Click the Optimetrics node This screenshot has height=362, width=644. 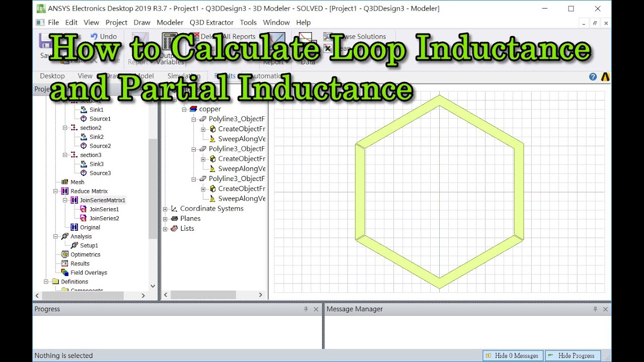pyautogui.click(x=85, y=254)
